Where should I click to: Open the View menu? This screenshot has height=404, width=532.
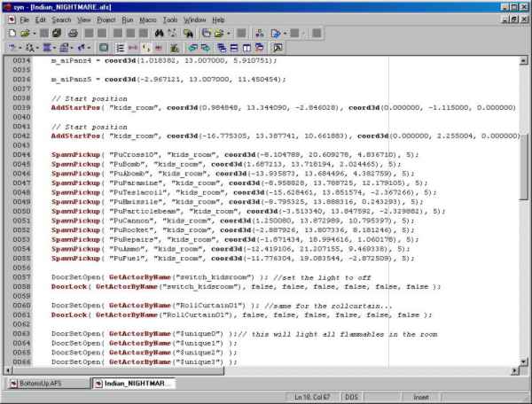tap(84, 19)
